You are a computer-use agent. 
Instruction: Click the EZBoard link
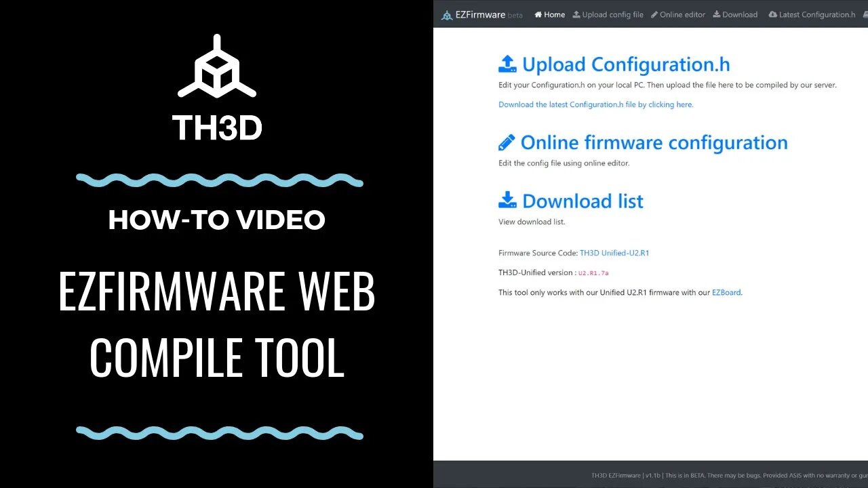pos(726,292)
